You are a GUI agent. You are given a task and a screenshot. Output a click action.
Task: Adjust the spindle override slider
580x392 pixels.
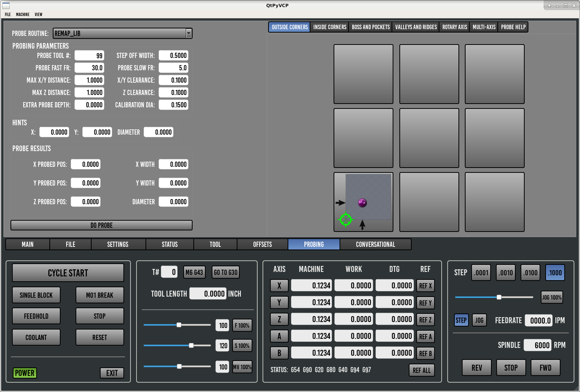coord(177,345)
